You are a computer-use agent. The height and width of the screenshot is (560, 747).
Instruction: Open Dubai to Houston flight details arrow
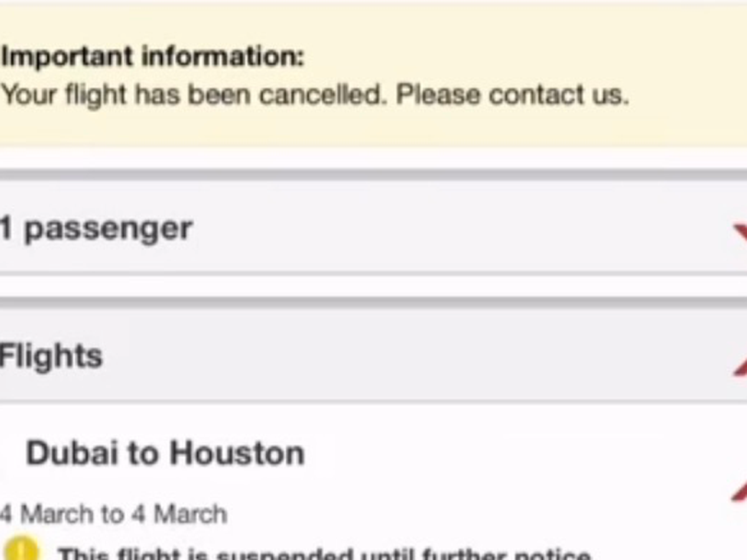pyautogui.click(x=740, y=492)
